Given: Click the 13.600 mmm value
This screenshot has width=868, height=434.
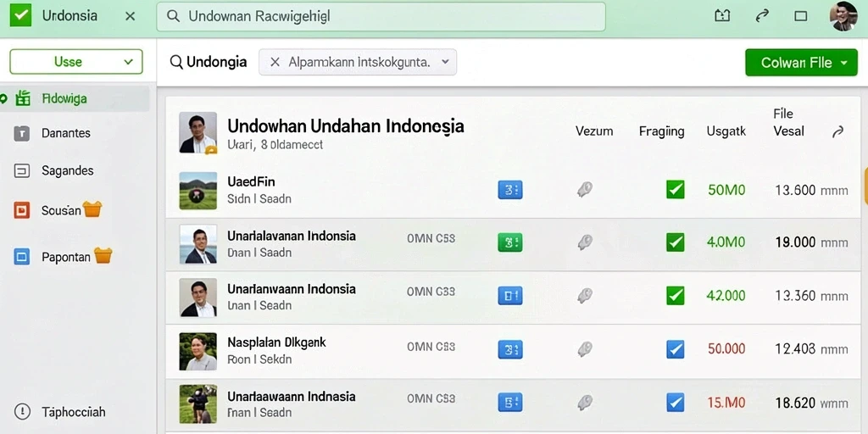Looking at the screenshot, I should 811,191.
